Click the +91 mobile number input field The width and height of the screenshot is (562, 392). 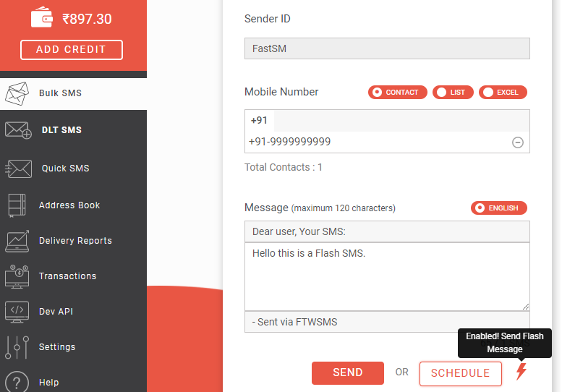click(401, 121)
